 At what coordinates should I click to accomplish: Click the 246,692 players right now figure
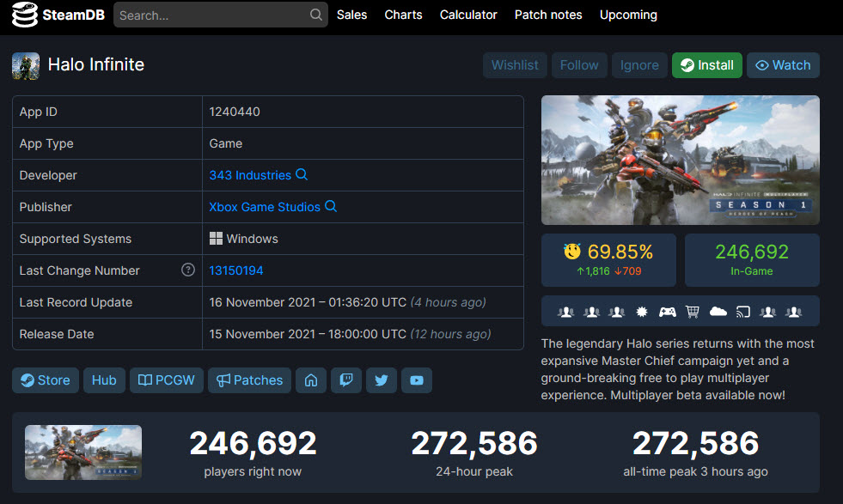tap(253, 443)
